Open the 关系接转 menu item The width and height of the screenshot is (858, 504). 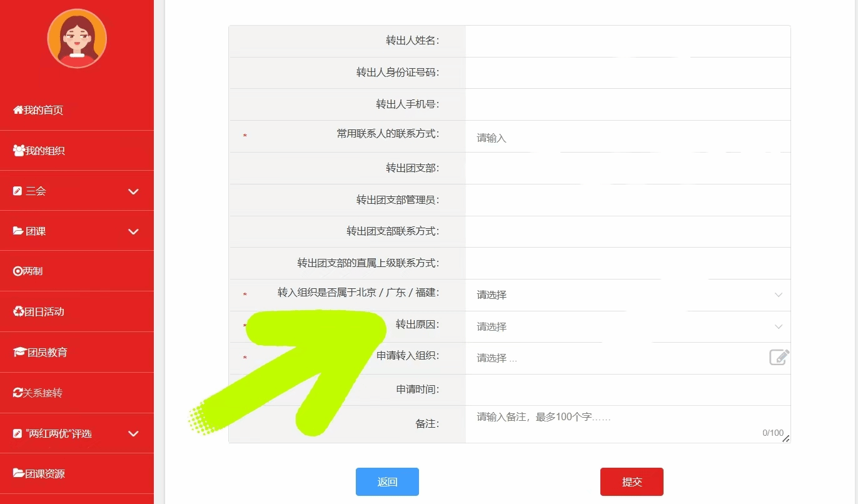(77, 393)
